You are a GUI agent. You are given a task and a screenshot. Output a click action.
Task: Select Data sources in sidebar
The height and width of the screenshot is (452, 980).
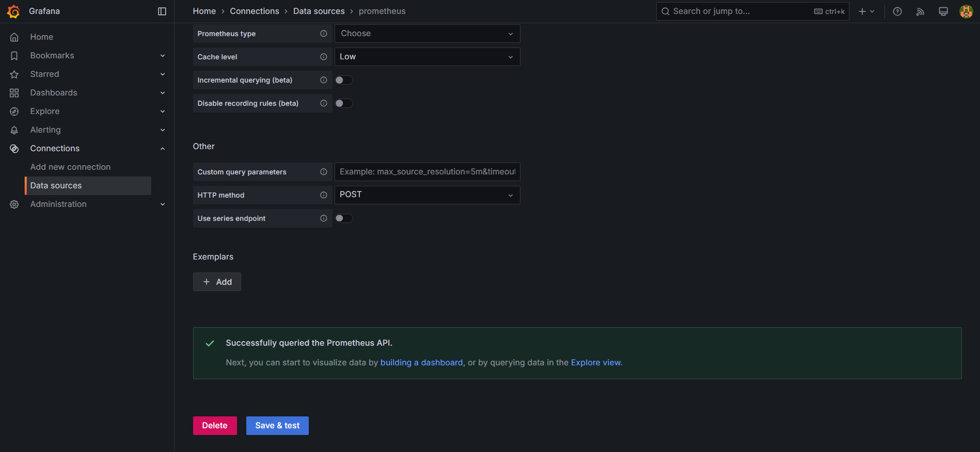[x=88, y=186]
